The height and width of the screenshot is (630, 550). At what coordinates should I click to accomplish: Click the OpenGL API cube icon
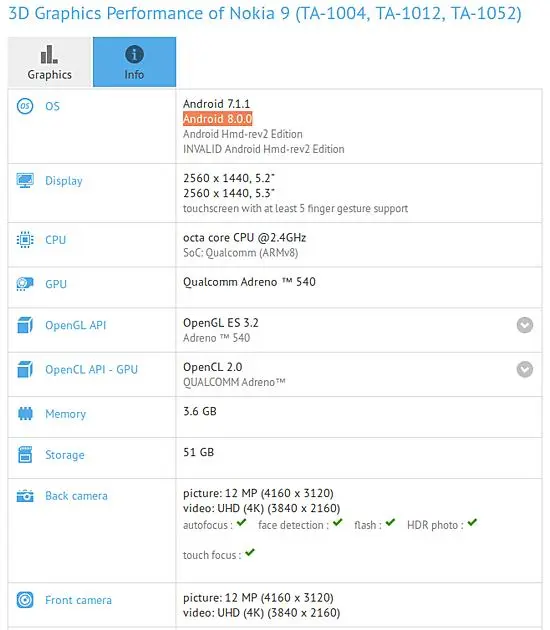25,325
